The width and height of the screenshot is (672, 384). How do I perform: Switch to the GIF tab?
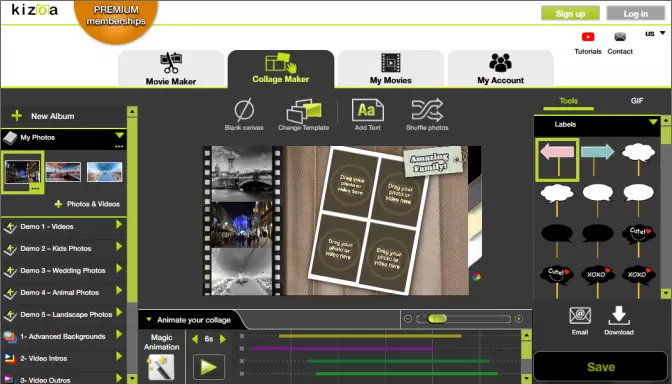coord(637,101)
